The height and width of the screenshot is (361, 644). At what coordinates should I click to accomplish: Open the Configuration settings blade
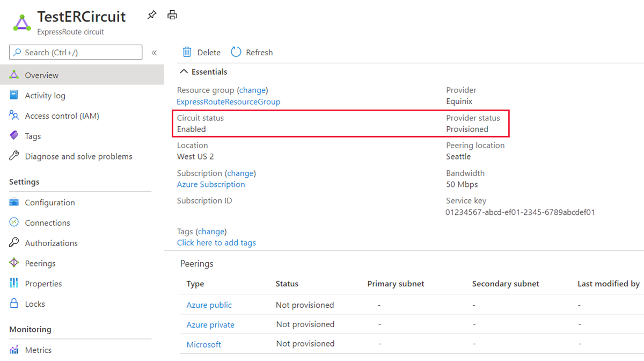pos(50,203)
